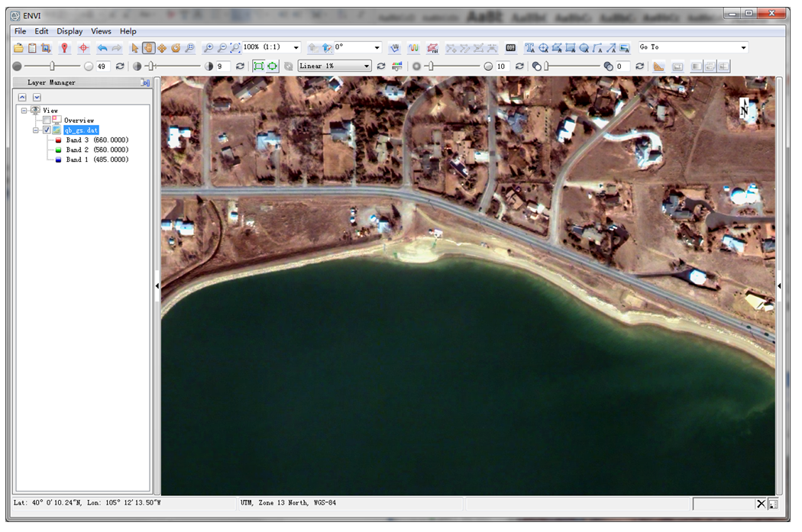Image resolution: width=802 pixels, height=532 pixels.
Task: Reset the sharpen value
Action: [x=519, y=66]
